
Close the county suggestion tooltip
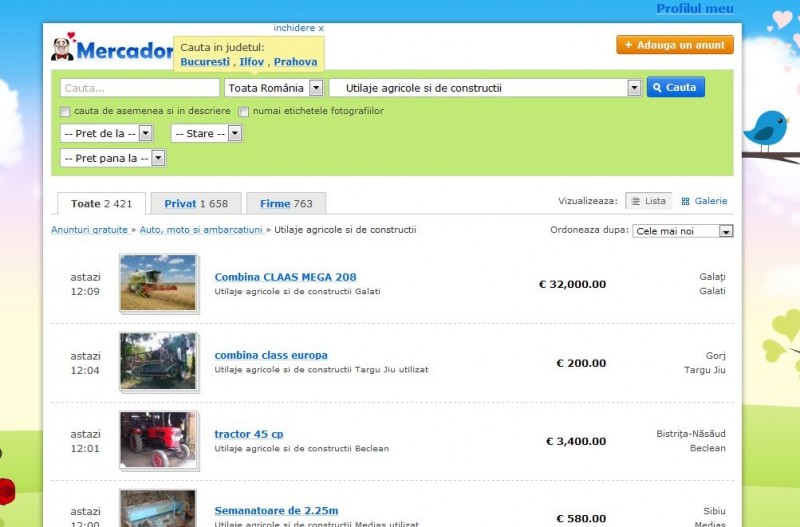298,28
